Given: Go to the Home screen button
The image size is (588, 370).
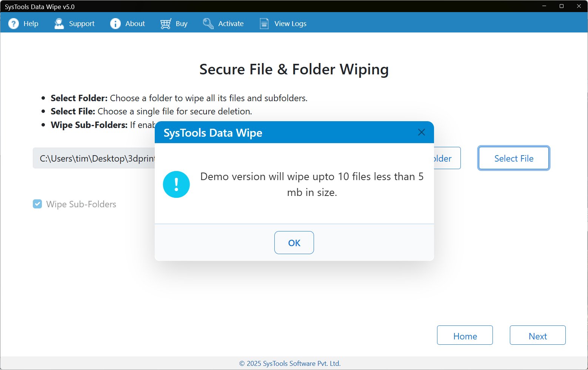Looking at the screenshot, I should coord(465,335).
